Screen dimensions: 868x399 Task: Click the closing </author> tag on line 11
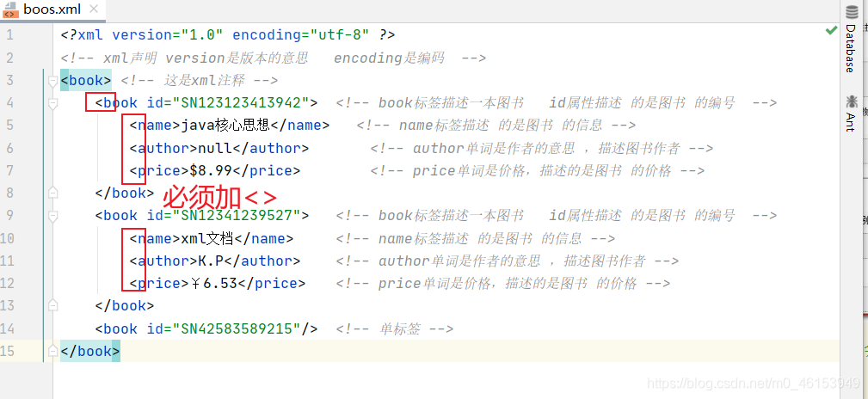click(262, 261)
